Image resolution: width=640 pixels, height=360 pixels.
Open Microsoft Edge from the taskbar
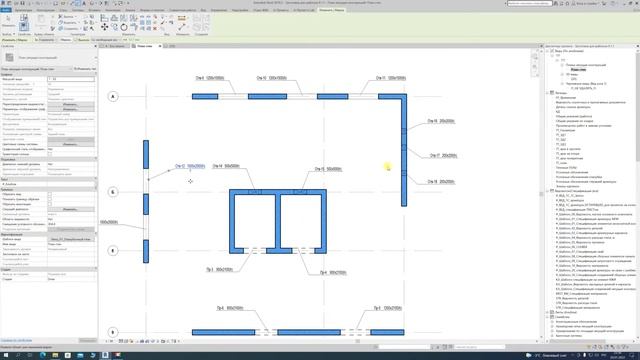click(x=43, y=355)
